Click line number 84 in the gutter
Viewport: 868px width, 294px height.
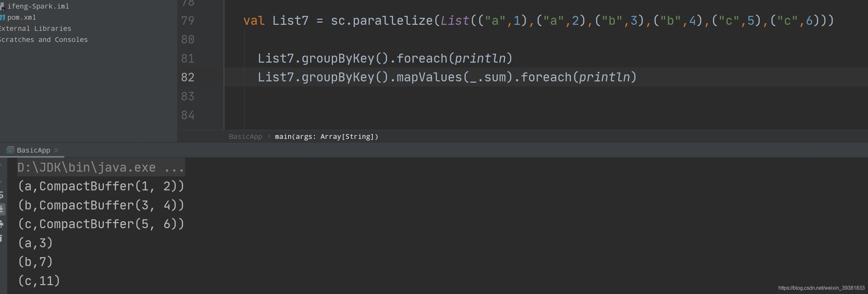[x=188, y=115]
